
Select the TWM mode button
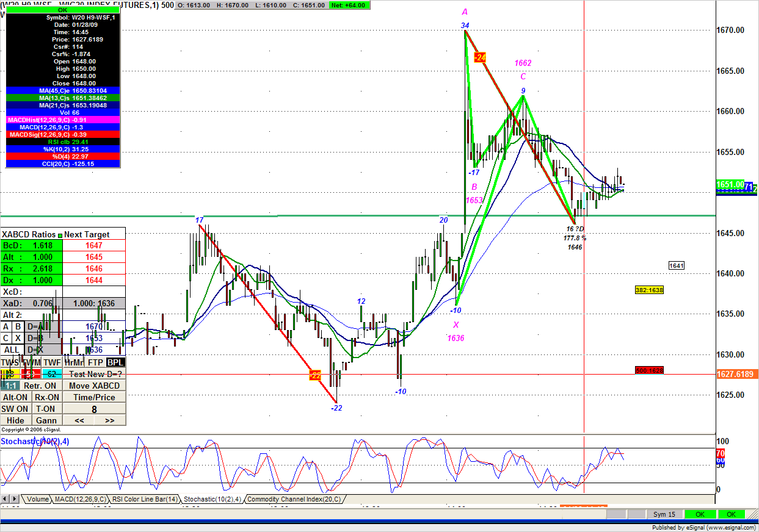point(31,362)
